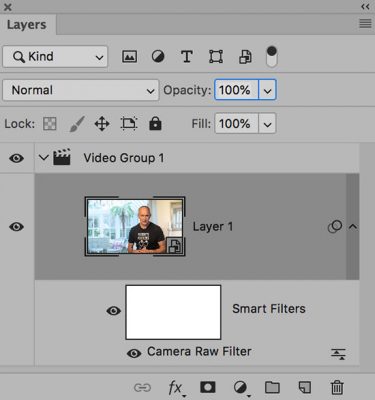
Task: Click the Fill 100% value field
Action: [236, 124]
